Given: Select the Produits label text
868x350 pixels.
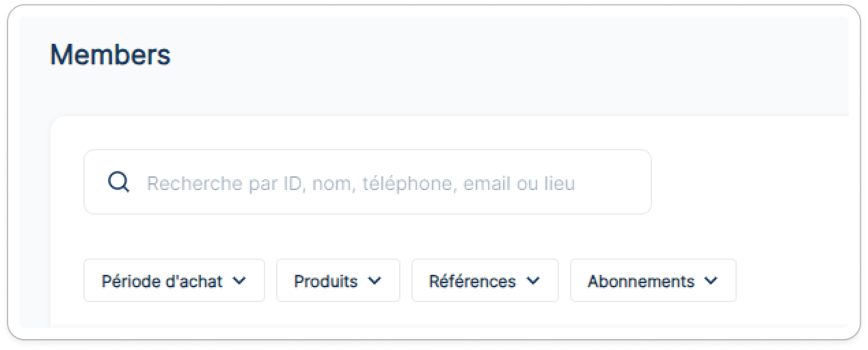Looking at the screenshot, I should click(326, 281).
